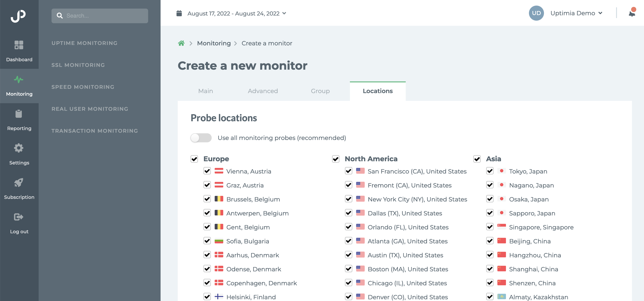
Task: Click the Nagano, Japan label
Action: pos(532,185)
